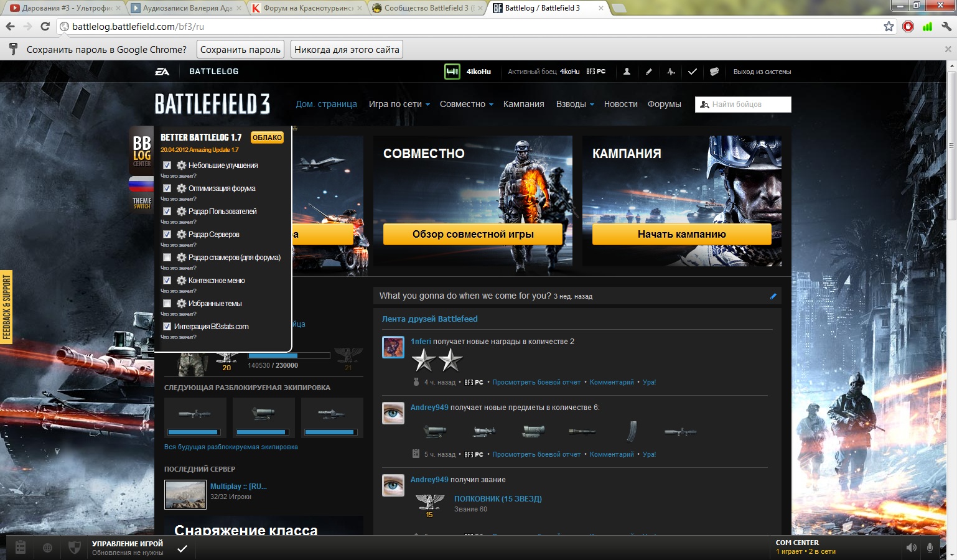
Task: Expand Взводы dropdown menu
Action: point(575,104)
